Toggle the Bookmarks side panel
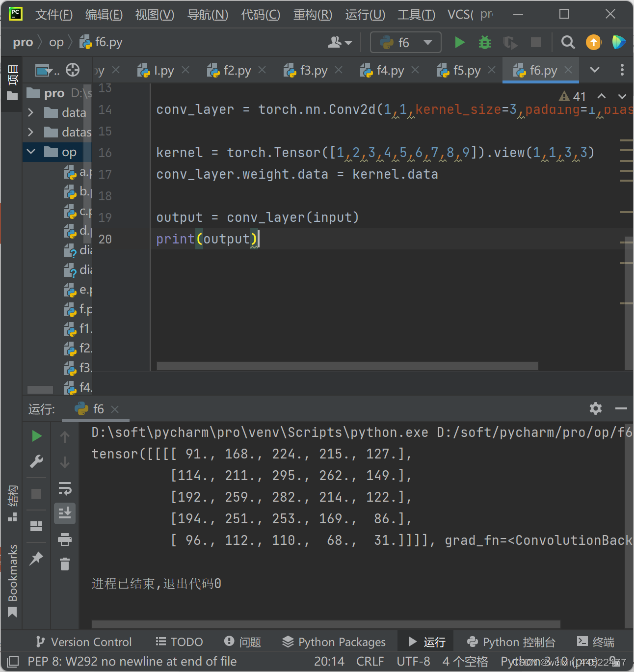This screenshot has height=672, width=634. 13,580
